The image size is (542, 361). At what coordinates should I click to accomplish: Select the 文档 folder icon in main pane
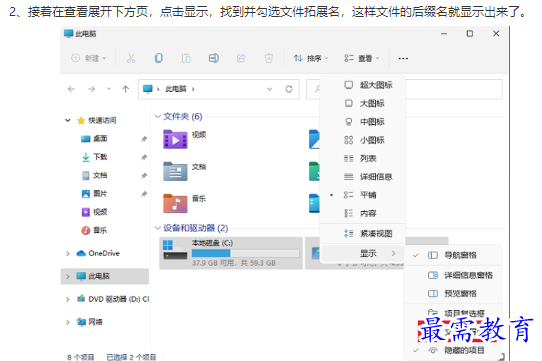coord(175,171)
